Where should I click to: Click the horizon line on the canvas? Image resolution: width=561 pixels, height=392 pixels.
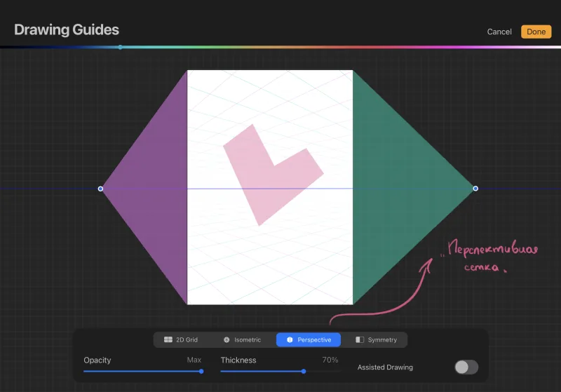[270, 189]
